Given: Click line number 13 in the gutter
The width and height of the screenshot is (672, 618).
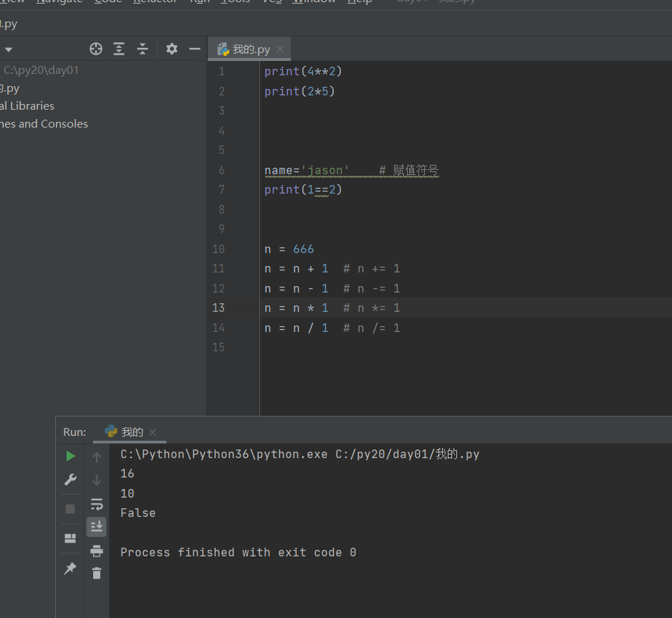Looking at the screenshot, I should (x=219, y=308).
